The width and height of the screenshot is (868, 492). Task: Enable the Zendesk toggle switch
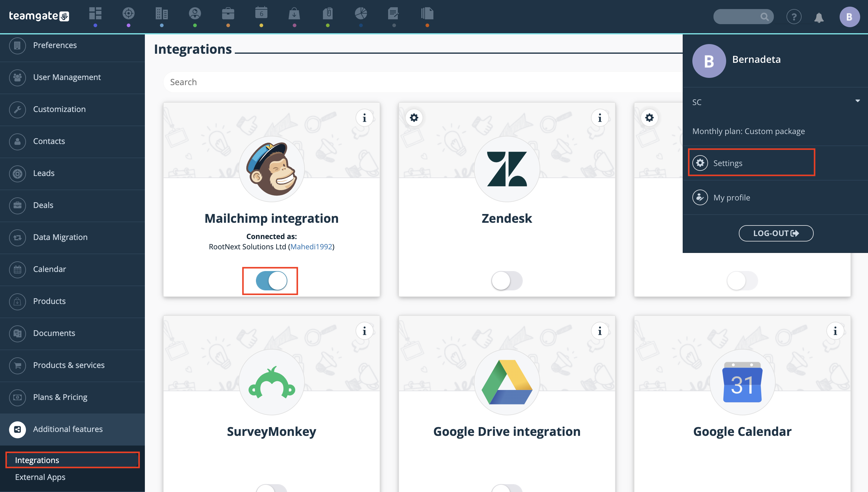click(507, 280)
